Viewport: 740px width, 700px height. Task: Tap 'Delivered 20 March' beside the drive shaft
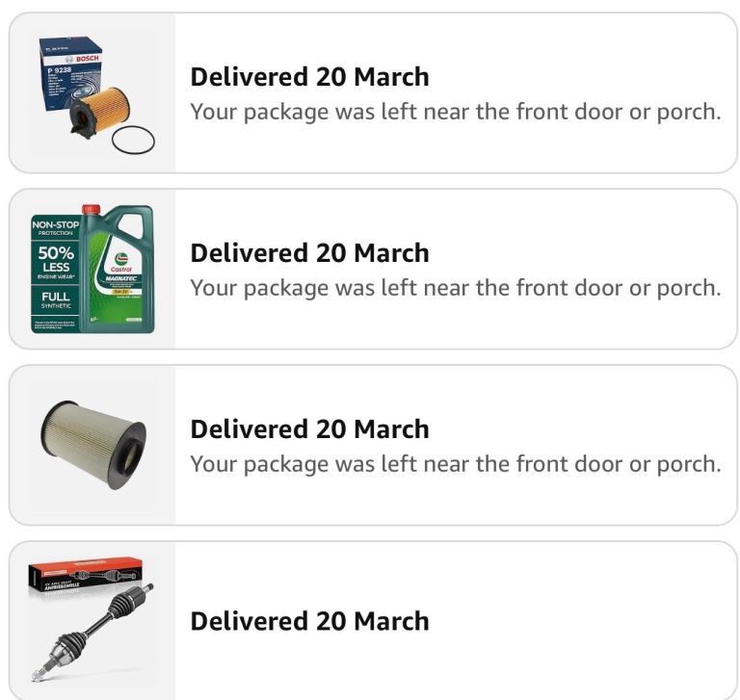click(309, 621)
